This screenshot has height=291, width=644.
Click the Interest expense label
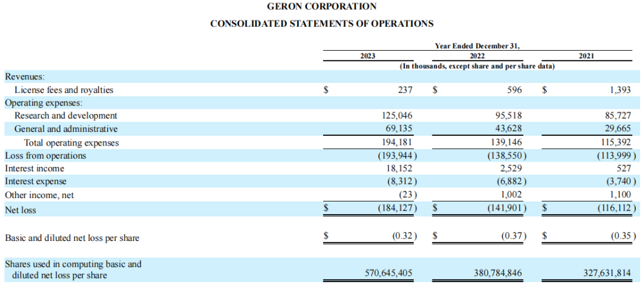coord(36,181)
